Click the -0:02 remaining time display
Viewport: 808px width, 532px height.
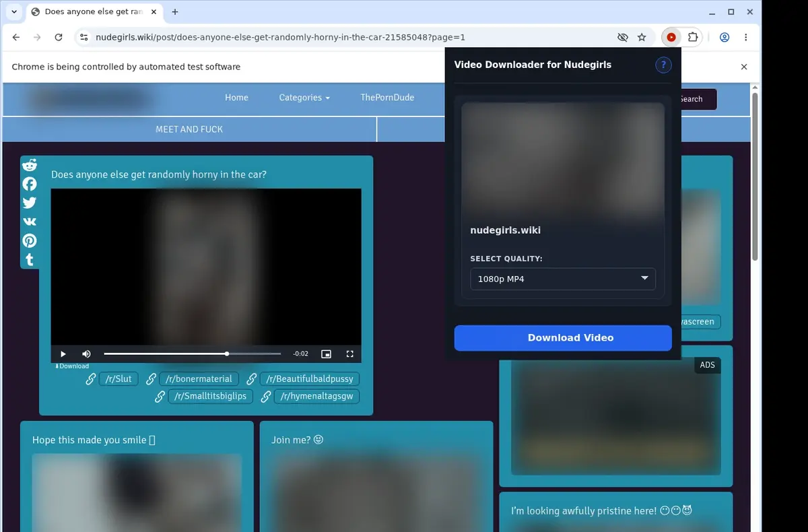(301, 354)
